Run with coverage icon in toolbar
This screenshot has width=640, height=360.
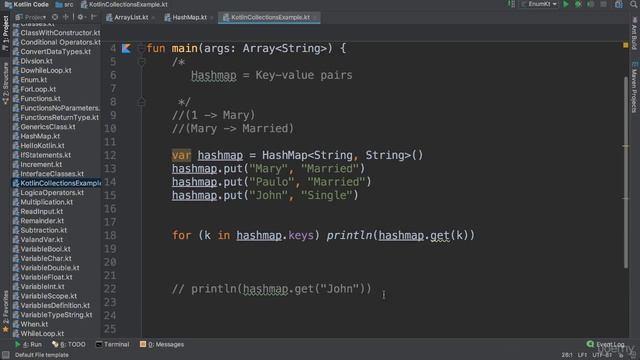pos(591,4)
